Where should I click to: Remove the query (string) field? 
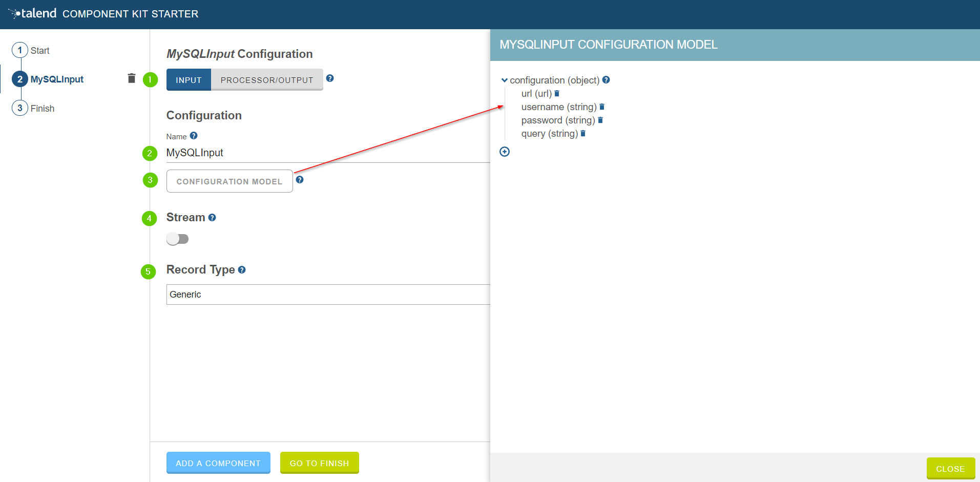point(583,134)
